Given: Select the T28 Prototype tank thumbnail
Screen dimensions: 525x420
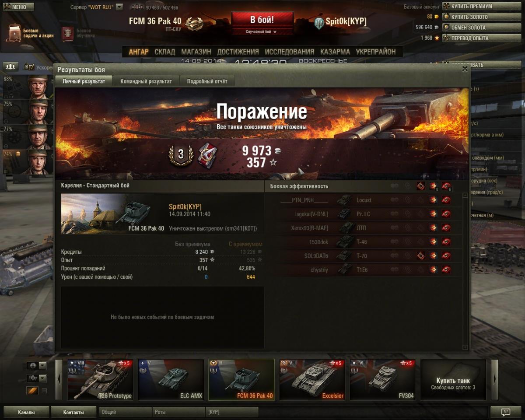Looking at the screenshot, I should point(101,380).
